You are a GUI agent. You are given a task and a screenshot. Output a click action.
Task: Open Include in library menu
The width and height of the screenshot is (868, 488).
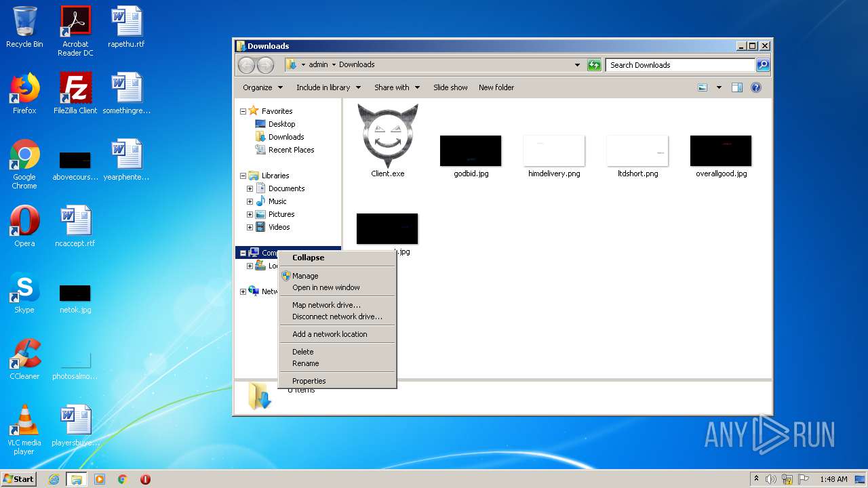click(328, 87)
